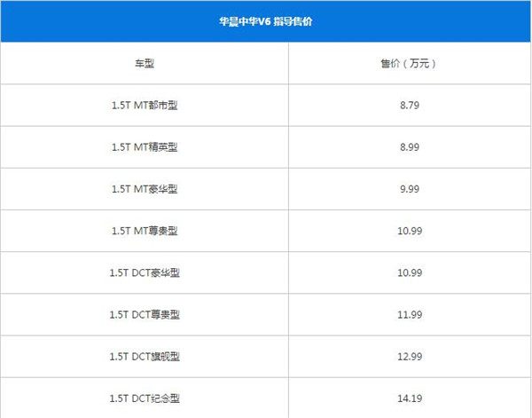Click the price 9.99
The image size is (532, 418).
pos(410,189)
